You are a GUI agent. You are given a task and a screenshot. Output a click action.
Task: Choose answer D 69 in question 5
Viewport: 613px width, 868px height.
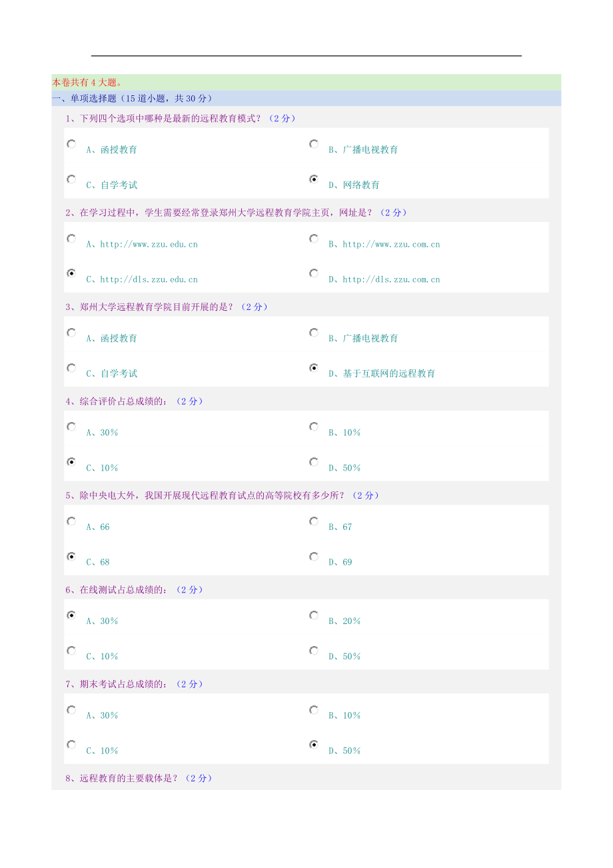tap(314, 556)
